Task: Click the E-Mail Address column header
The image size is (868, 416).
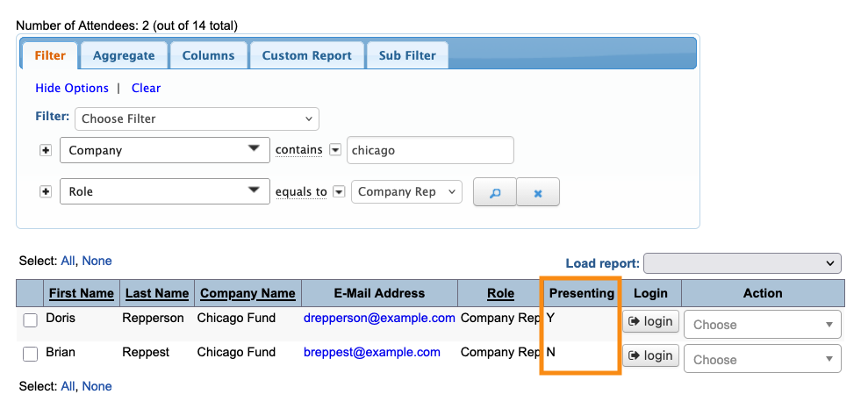Action: 380,294
